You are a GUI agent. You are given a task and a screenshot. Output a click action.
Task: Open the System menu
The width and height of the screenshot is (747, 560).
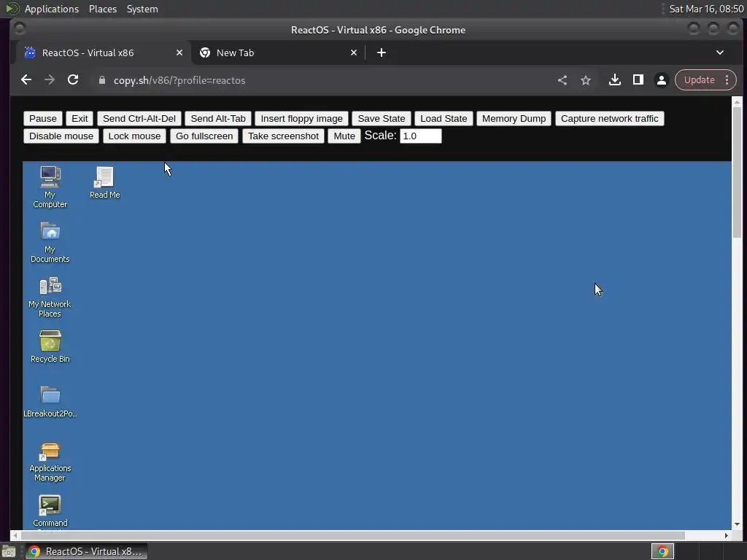coord(142,9)
